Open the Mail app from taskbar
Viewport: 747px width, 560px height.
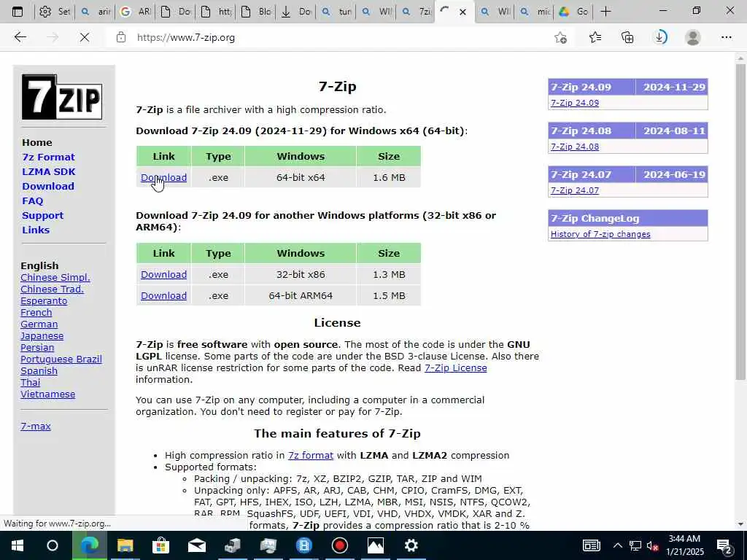click(196, 545)
